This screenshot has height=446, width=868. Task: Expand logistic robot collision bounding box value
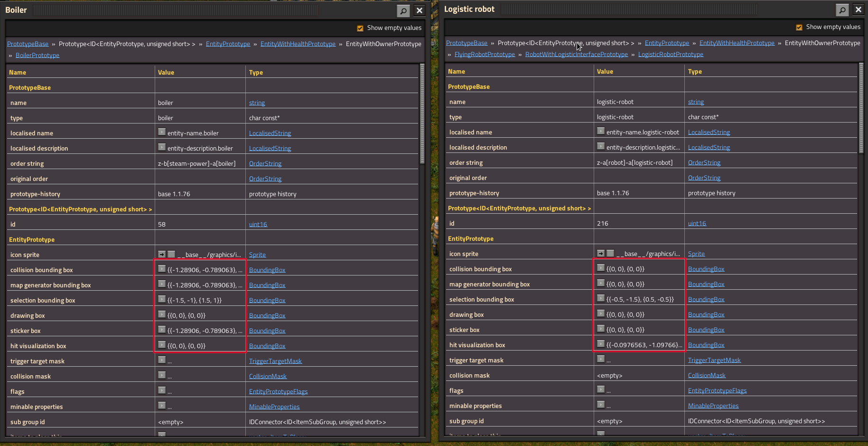601,268
